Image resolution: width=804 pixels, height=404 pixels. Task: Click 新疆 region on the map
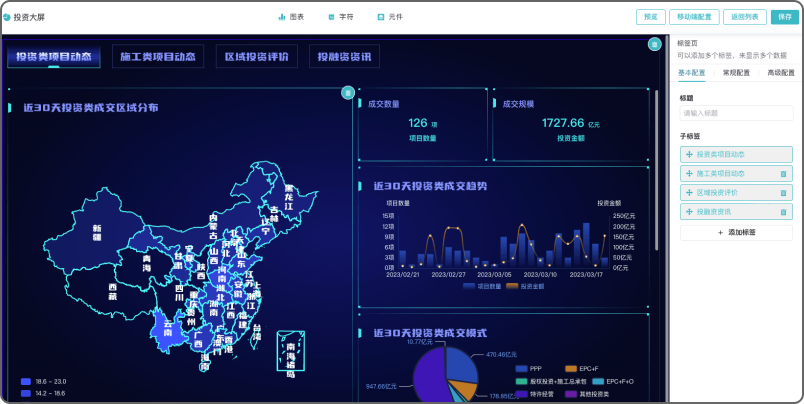click(97, 233)
